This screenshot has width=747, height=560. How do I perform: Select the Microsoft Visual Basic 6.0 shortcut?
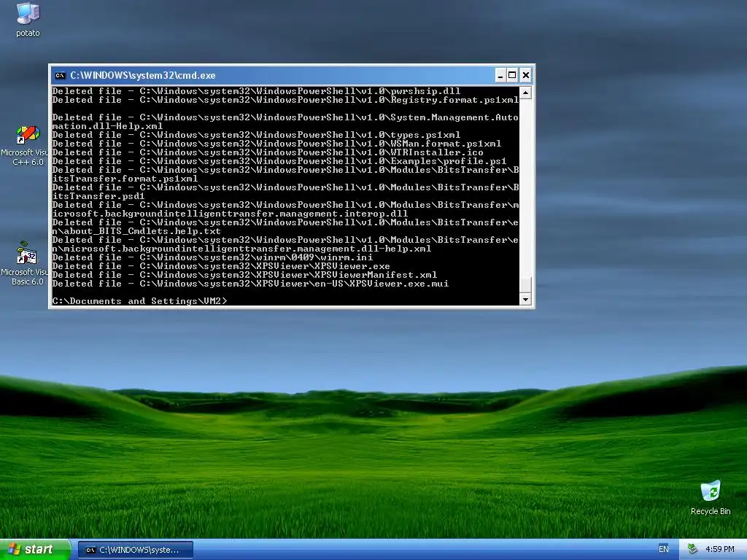click(x=27, y=263)
